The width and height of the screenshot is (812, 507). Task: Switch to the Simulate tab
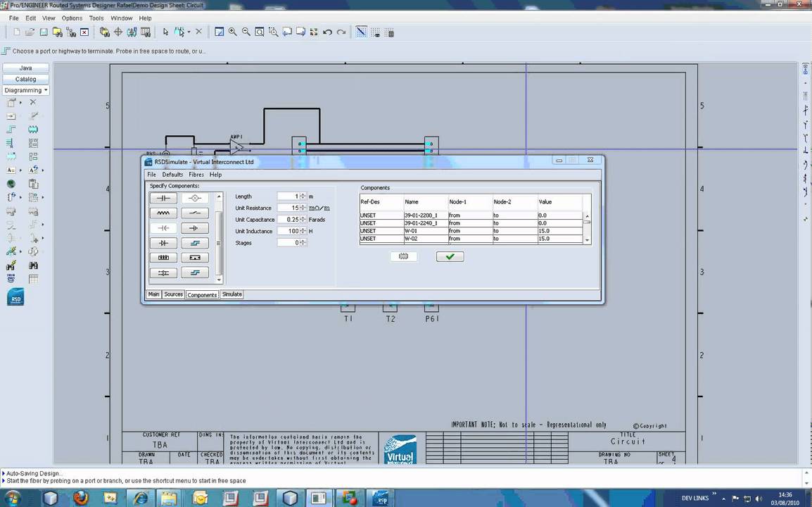coord(232,294)
